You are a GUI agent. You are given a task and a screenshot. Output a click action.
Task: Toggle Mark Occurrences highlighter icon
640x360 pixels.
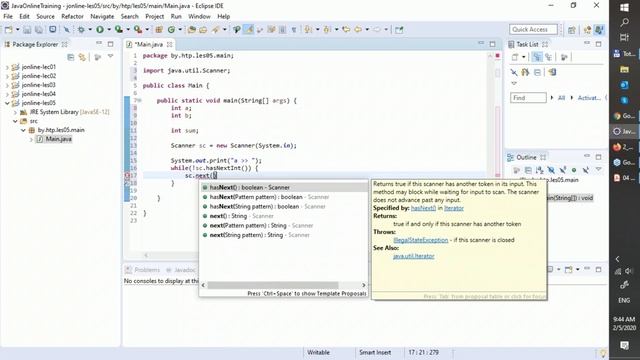click(248, 29)
